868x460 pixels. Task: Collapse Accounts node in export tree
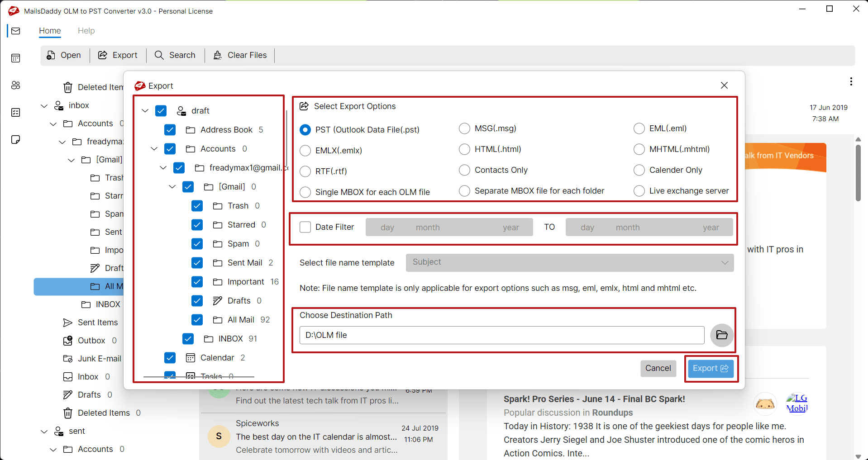coord(154,149)
